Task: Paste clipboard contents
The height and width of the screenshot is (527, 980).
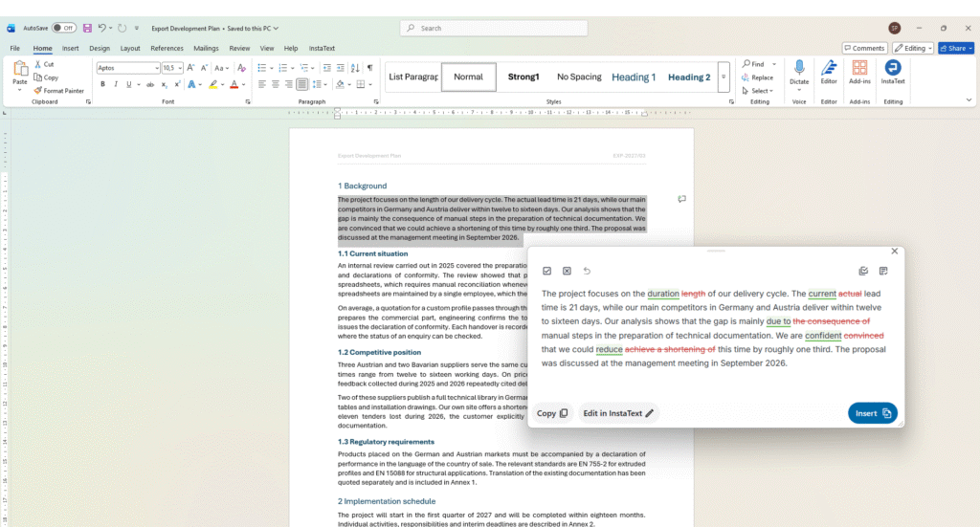Action: [20, 73]
